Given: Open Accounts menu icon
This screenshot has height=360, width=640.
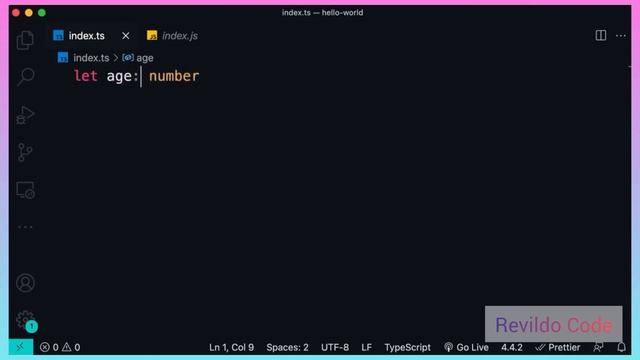Looking at the screenshot, I should click(x=25, y=282).
